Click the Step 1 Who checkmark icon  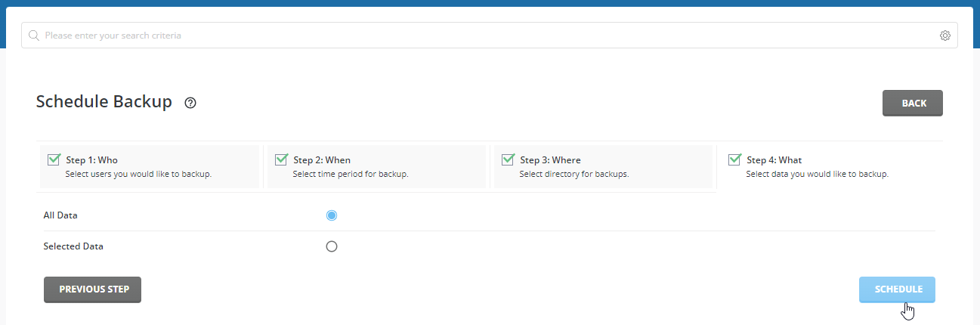pos(54,159)
